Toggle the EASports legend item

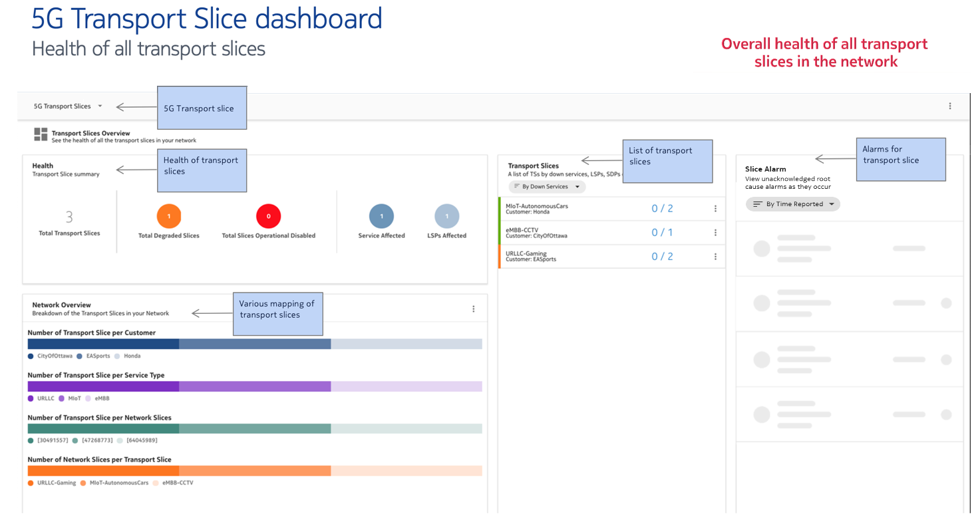pyautogui.click(x=94, y=356)
